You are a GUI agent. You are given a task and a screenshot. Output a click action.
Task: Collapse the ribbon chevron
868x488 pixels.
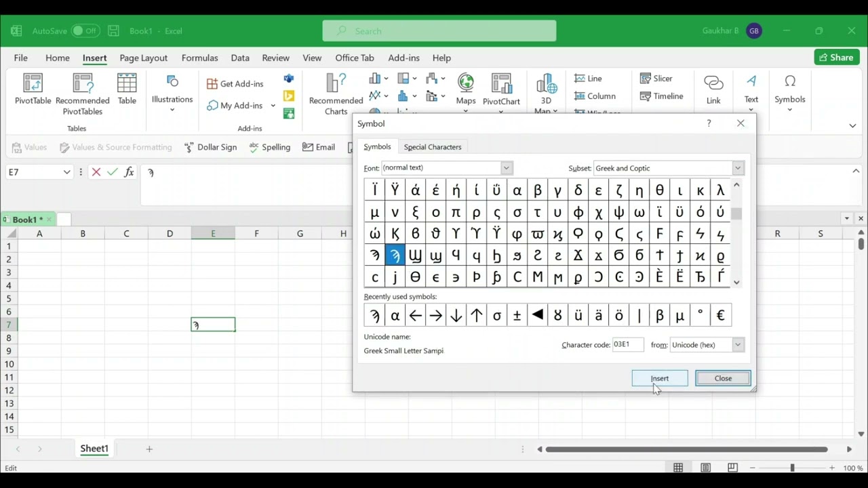852,126
